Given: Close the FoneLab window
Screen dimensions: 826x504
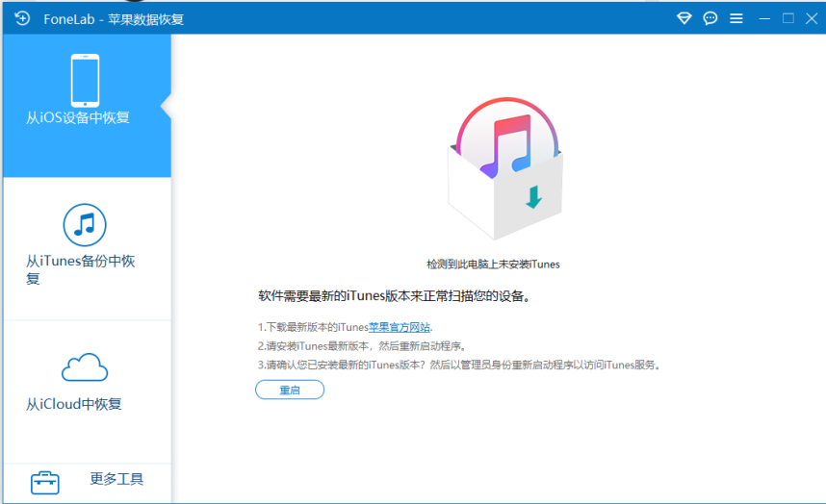Looking at the screenshot, I should pos(812,18).
